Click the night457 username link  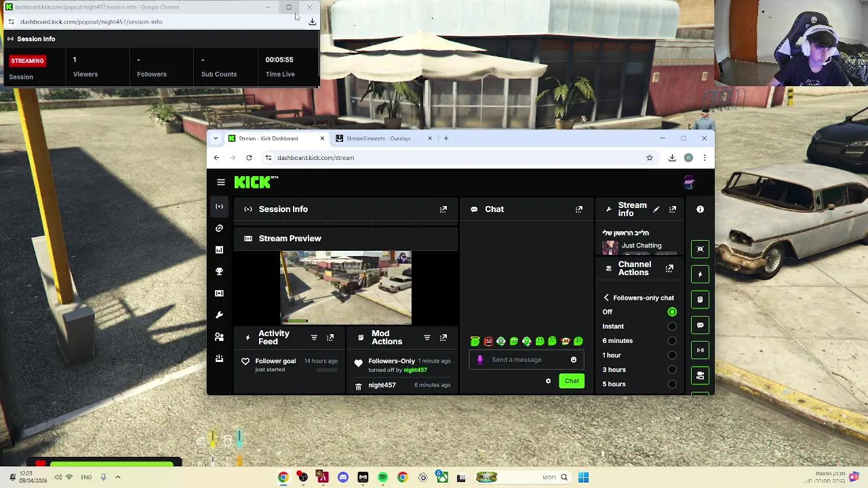(x=415, y=370)
